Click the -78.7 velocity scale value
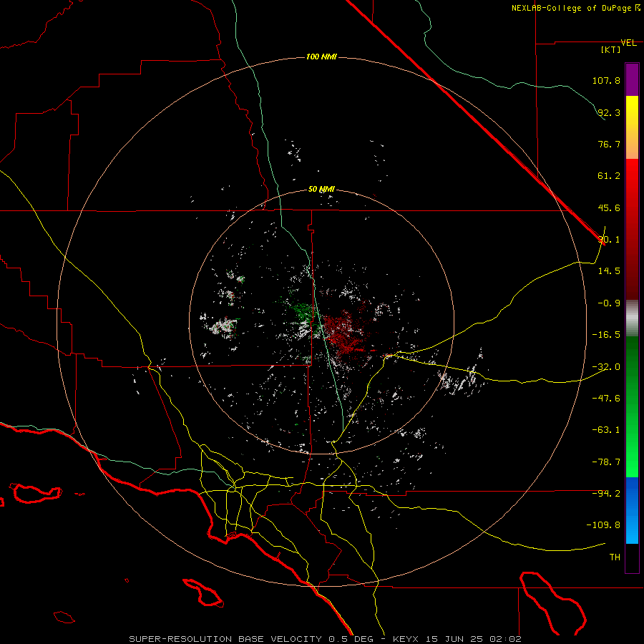The width and height of the screenshot is (644, 644). point(606,462)
